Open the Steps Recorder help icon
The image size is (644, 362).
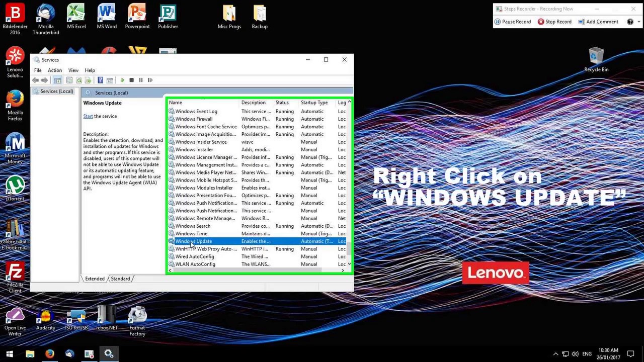(x=630, y=22)
